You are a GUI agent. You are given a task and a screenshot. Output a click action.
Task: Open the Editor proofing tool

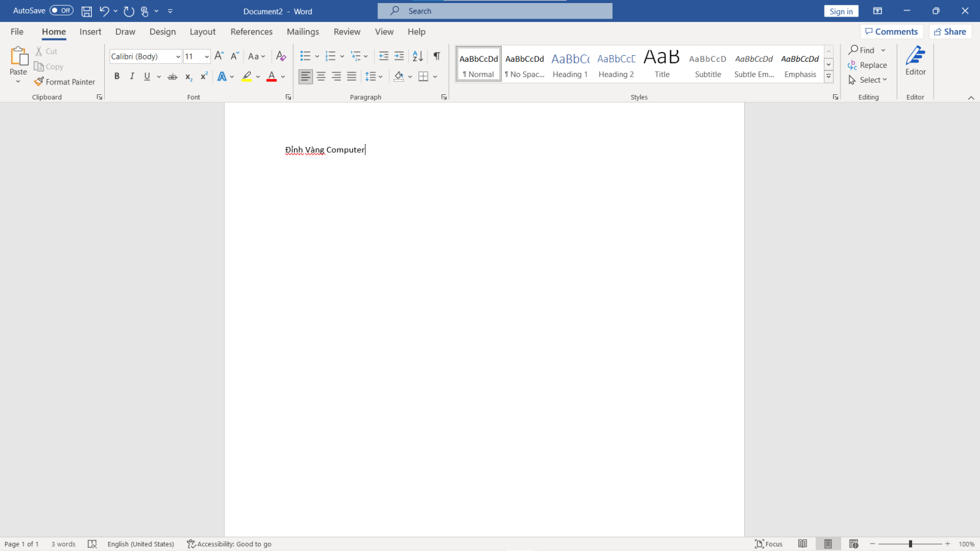pyautogui.click(x=916, y=61)
